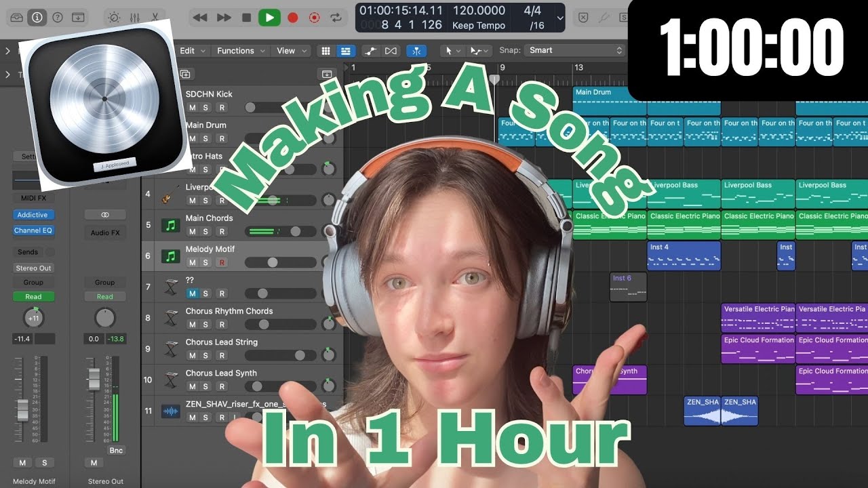Mute the Main Chords track

(193, 232)
